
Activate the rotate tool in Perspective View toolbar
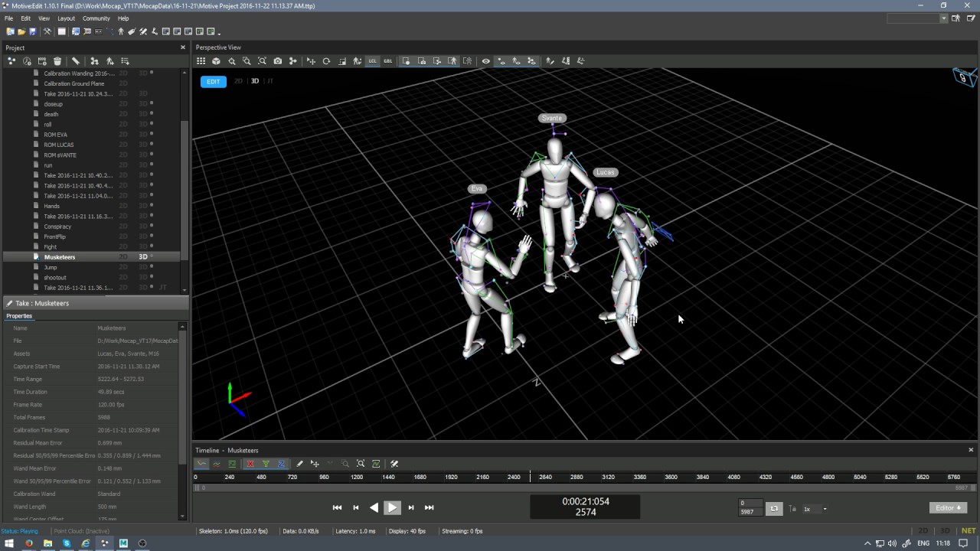point(326,61)
